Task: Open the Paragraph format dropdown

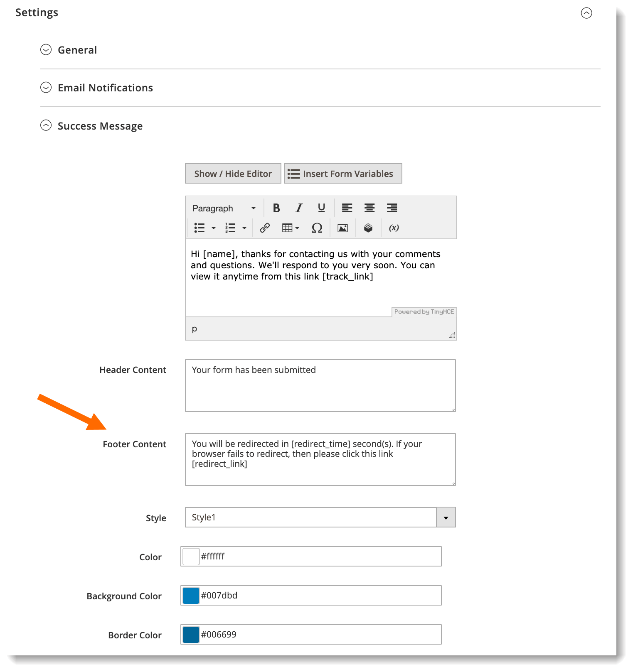Action: click(x=224, y=208)
